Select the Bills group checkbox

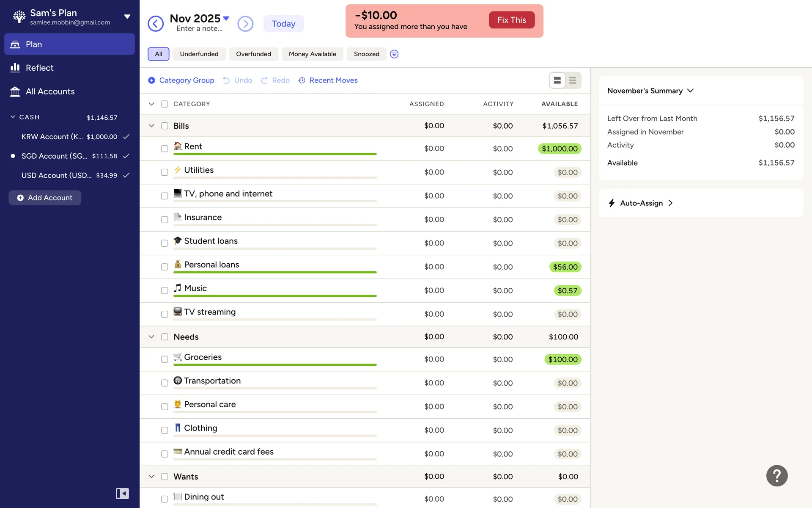click(x=165, y=126)
